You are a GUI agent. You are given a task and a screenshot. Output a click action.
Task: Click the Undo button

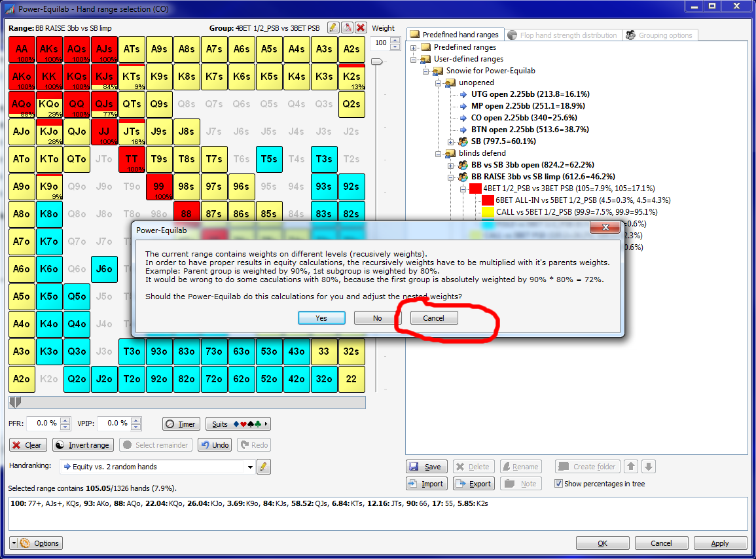coord(215,444)
